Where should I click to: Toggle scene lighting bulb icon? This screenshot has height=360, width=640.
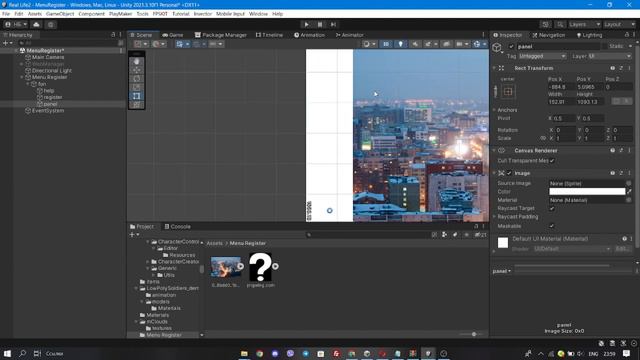(x=400, y=44)
